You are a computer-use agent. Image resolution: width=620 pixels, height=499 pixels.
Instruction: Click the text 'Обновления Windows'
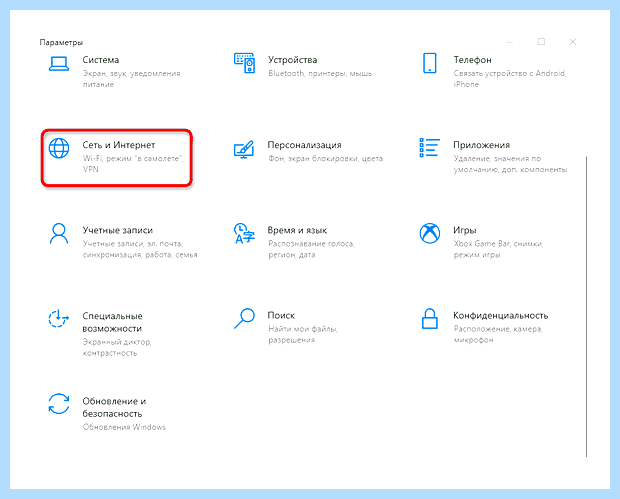[124, 427]
